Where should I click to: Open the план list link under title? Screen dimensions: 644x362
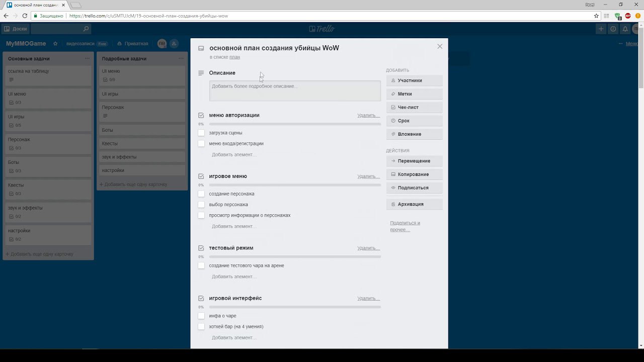[x=234, y=57]
